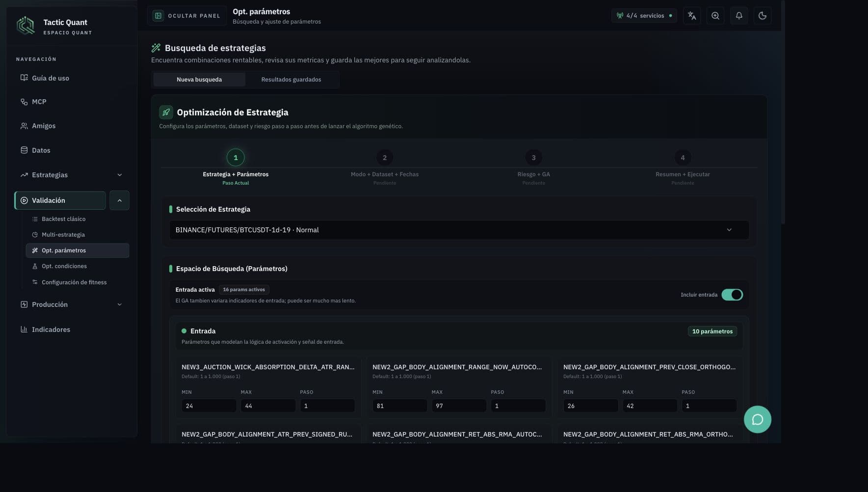Open Multi-estrategia submenu item
The width and height of the screenshot is (868, 492).
(78, 235)
